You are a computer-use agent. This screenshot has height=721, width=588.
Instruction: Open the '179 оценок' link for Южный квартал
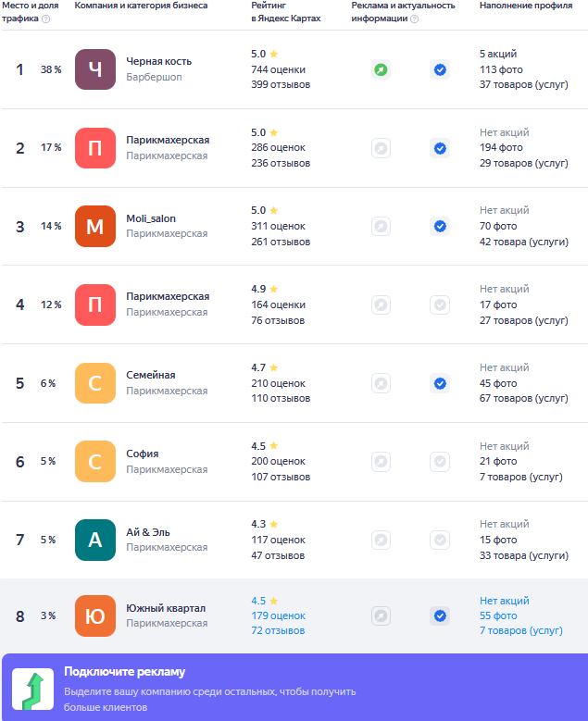(278, 615)
